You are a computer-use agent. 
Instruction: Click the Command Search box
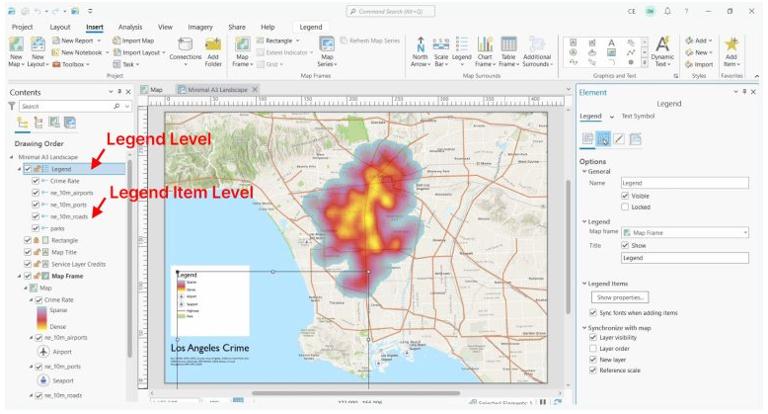tap(390, 11)
